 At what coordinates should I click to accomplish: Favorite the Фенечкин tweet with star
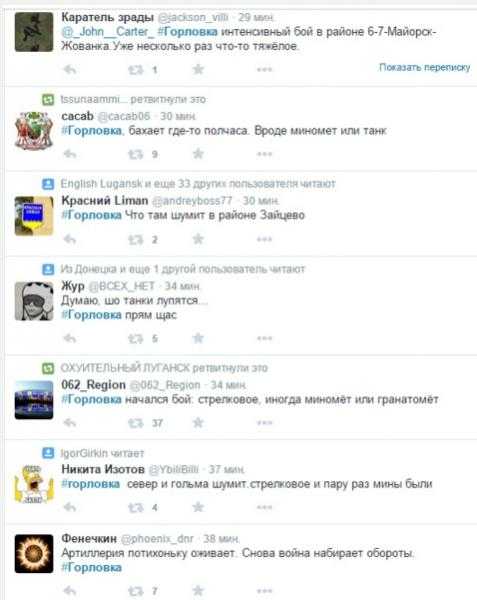(198, 591)
